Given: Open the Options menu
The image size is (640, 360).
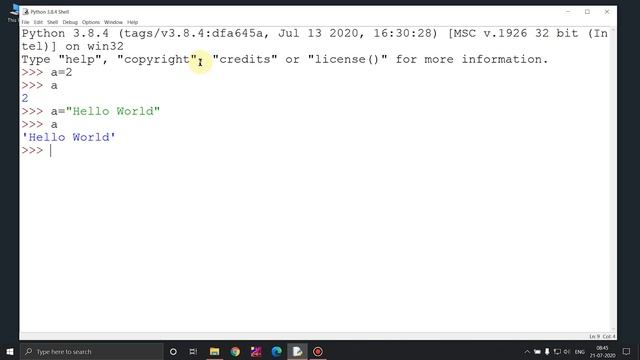Looking at the screenshot, I should pos(91,22).
